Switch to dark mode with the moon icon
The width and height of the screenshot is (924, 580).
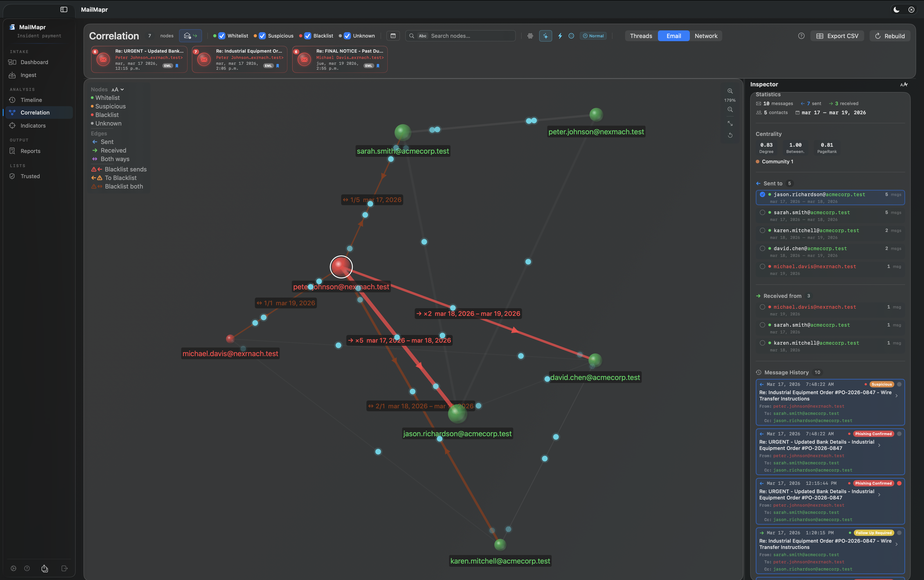896,10
